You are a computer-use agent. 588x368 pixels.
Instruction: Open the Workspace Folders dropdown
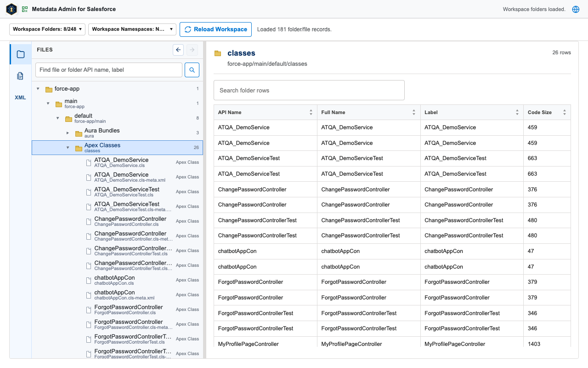click(47, 29)
